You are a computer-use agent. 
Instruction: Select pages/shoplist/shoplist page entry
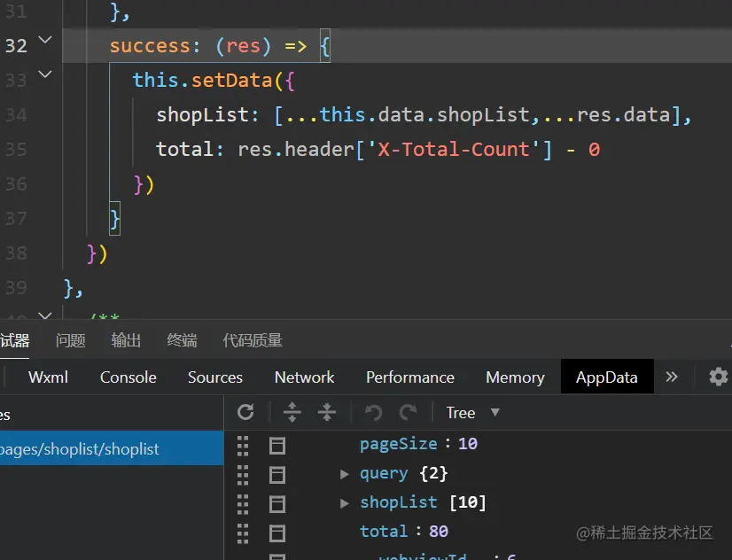tap(112, 448)
